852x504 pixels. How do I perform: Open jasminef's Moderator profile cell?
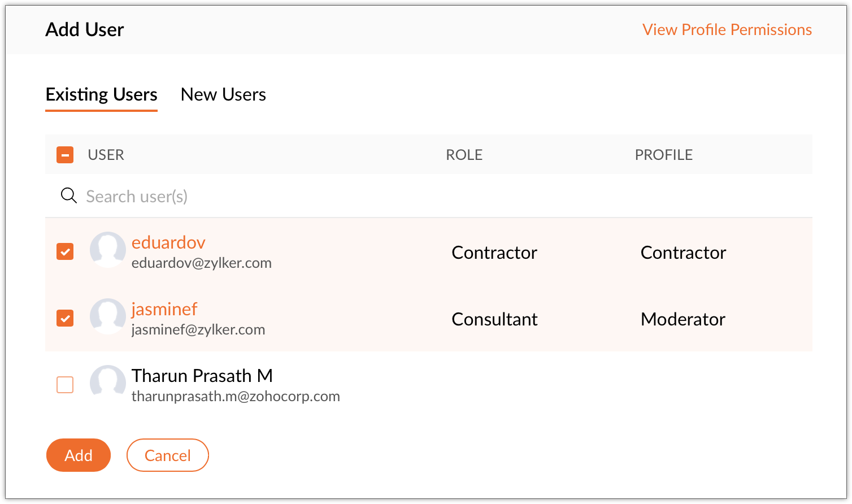click(683, 319)
